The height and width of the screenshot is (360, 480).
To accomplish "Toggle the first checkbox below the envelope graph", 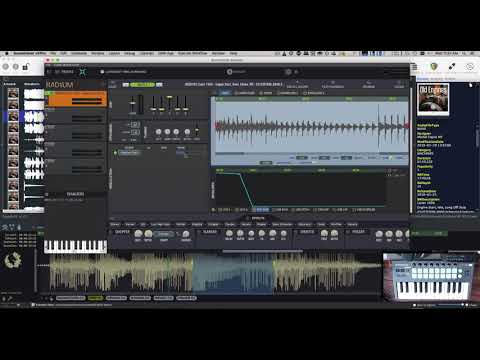I will click(x=214, y=210).
